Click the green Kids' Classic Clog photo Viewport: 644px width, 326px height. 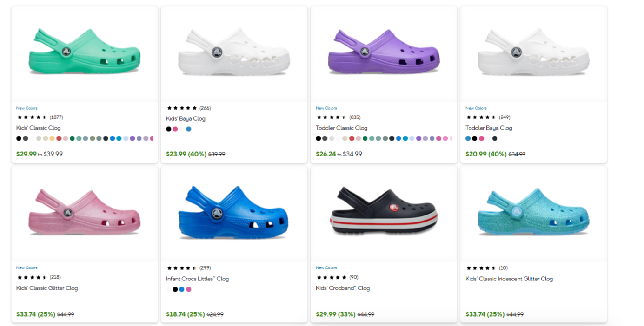(84, 53)
